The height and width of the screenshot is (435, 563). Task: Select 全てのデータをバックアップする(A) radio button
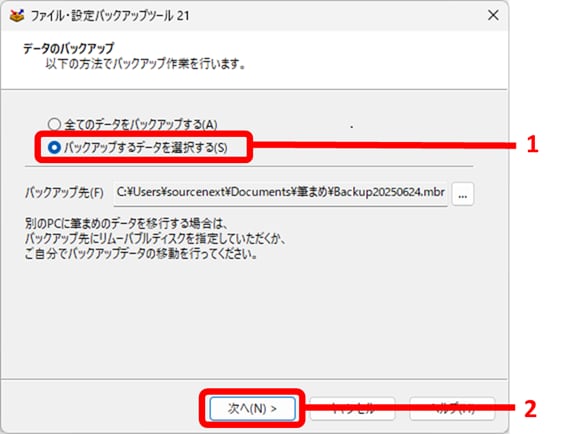[54, 125]
